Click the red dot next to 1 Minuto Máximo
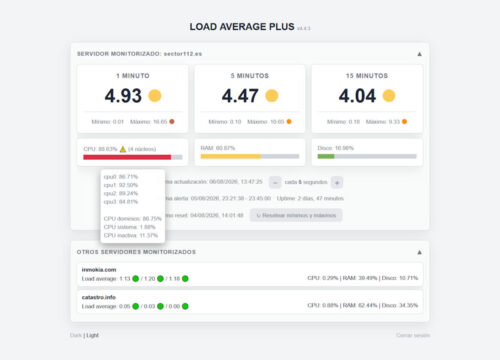The image size is (500, 360). click(x=172, y=122)
